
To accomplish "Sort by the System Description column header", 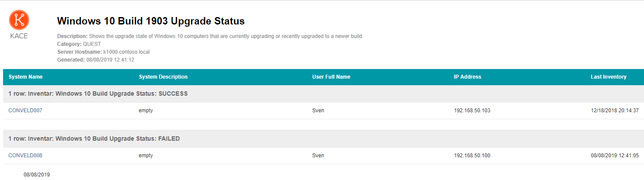I will [x=163, y=77].
